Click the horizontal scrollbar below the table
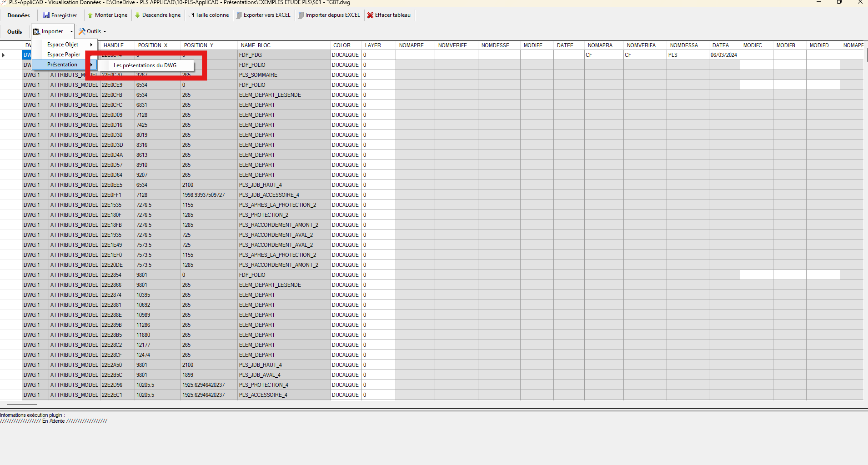This screenshot has height=465, width=868. point(21,403)
